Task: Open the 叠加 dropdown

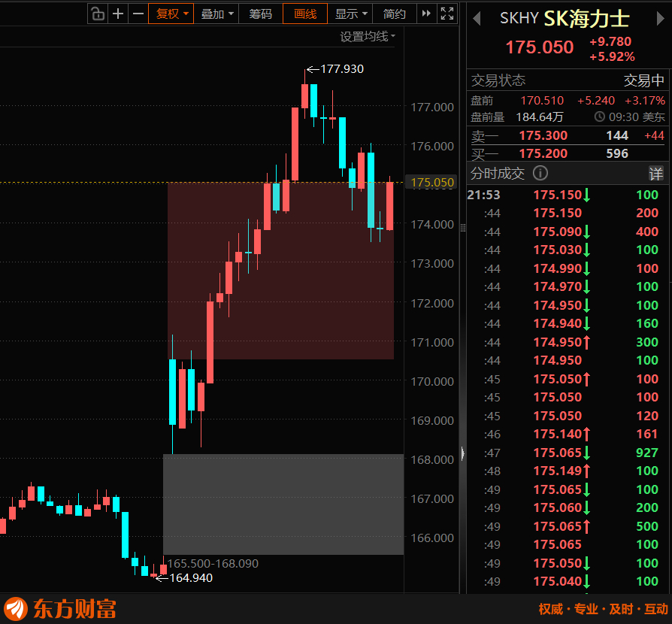Action: [216, 14]
